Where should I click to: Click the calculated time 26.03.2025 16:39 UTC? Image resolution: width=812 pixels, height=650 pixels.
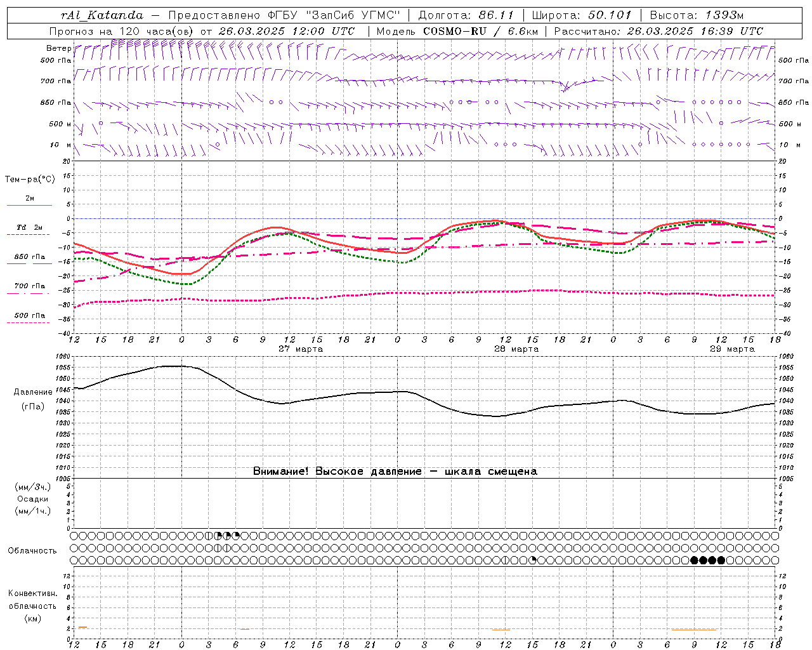coord(695,31)
